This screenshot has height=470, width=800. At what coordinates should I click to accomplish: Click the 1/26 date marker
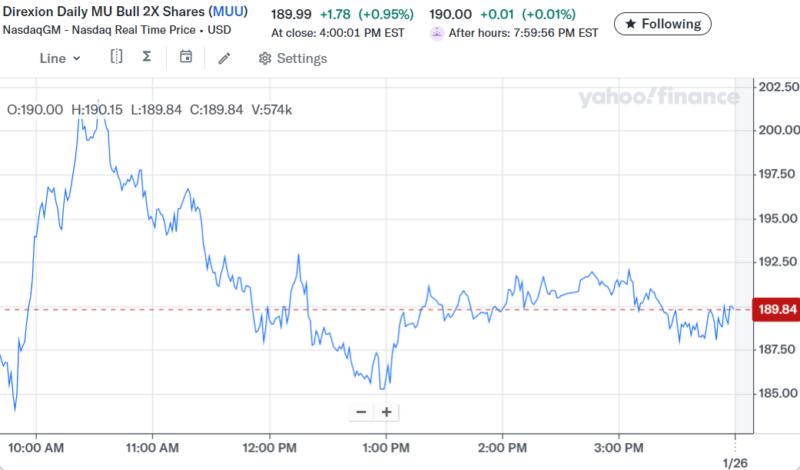[x=735, y=461]
